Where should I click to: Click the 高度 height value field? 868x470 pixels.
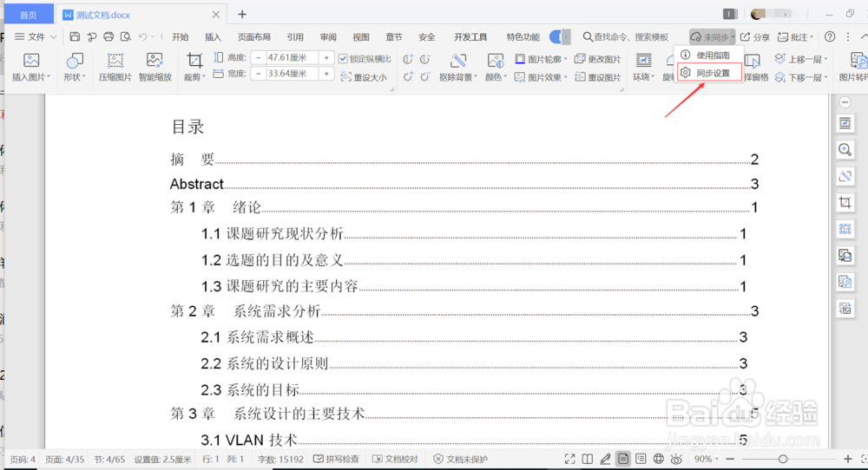[292, 57]
